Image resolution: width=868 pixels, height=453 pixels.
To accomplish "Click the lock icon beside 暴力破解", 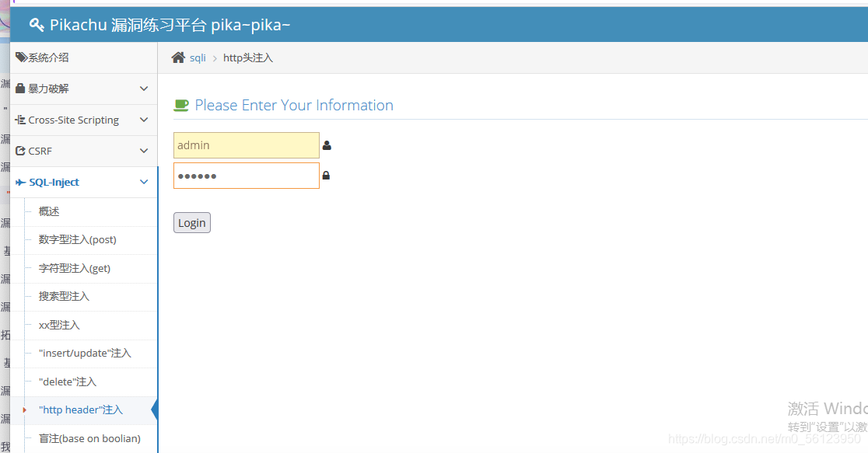I will pos(20,89).
